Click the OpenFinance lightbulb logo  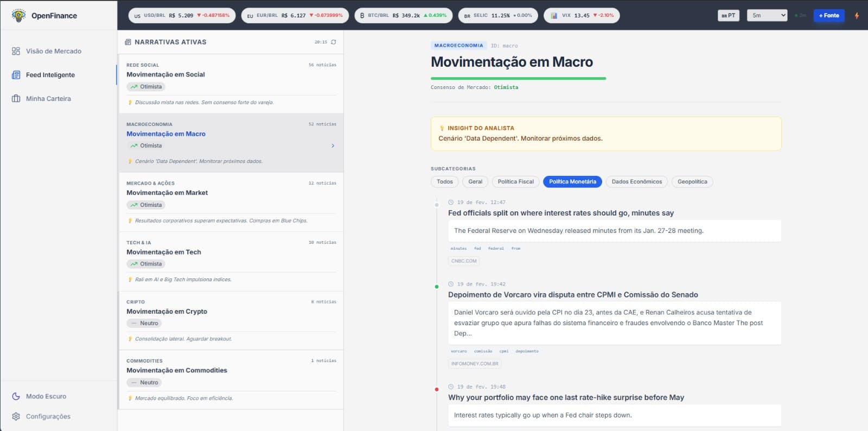(x=18, y=15)
